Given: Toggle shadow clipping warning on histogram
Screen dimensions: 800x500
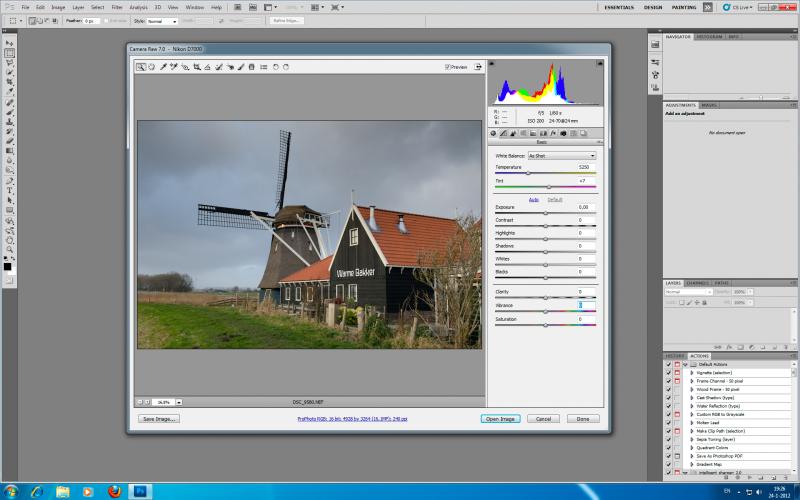Looking at the screenshot, I should pos(491,64).
